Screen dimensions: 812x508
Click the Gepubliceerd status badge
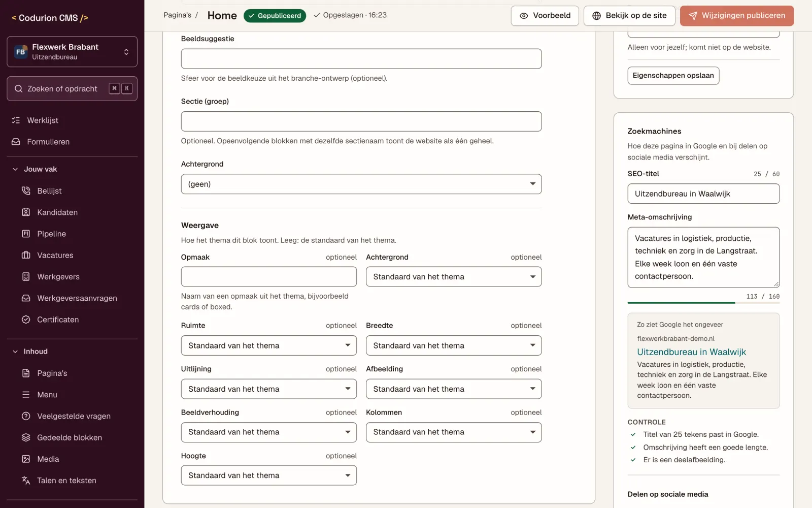tap(275, 16)
